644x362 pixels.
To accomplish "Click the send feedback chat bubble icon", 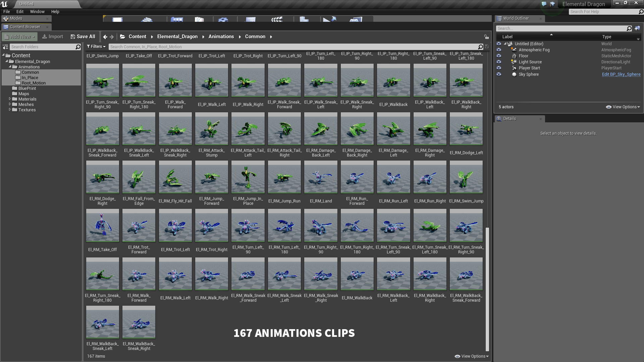I will (544, 4).
